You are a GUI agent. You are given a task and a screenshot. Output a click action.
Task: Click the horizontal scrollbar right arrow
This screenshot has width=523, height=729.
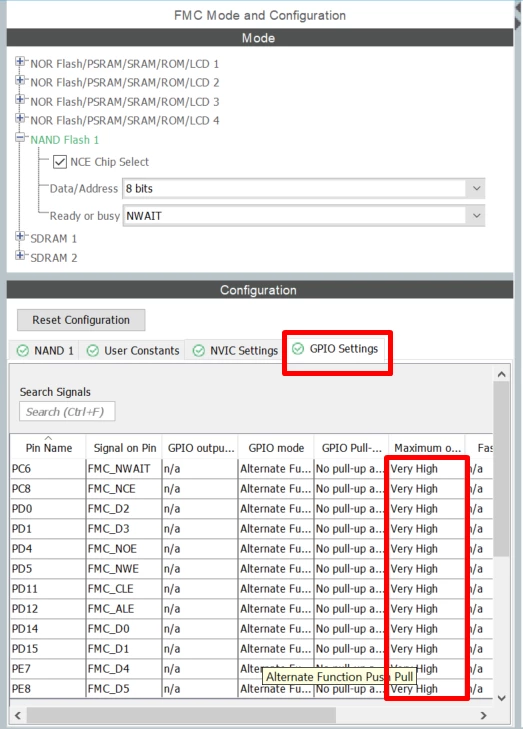coord(483,716)
